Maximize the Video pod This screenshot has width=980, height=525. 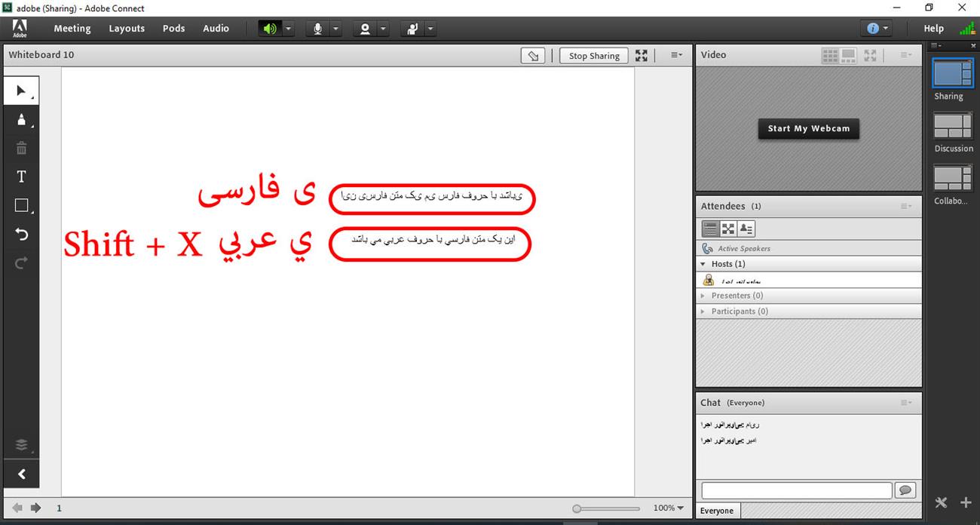(870, 55)
